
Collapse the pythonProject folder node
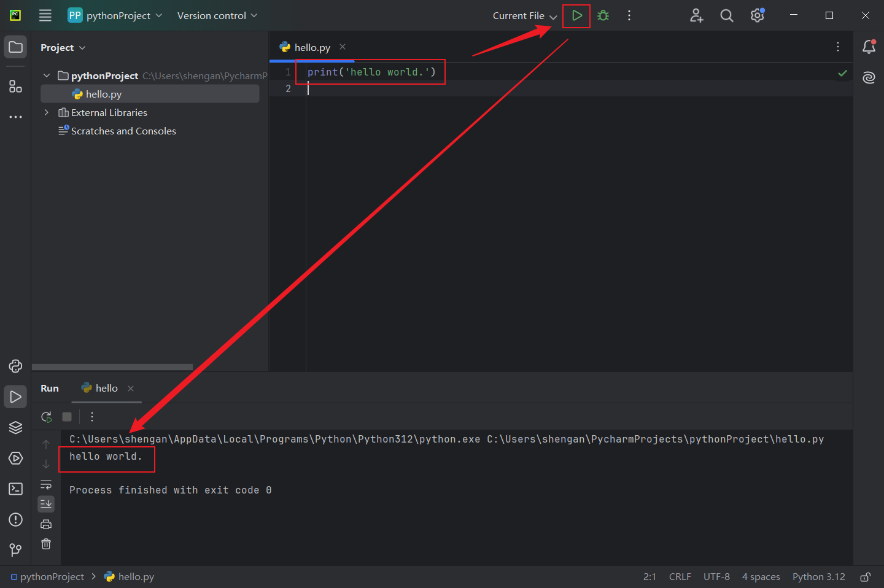point(47,75)
